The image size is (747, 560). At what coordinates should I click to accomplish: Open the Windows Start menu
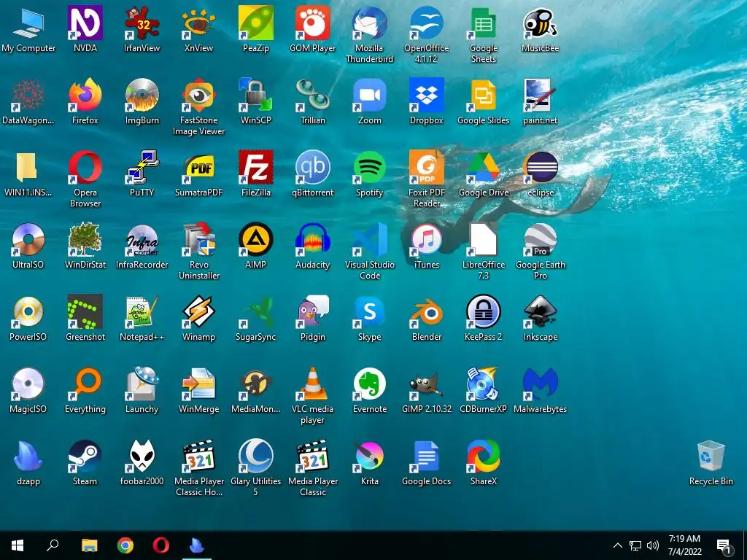(x=18, y=545)
